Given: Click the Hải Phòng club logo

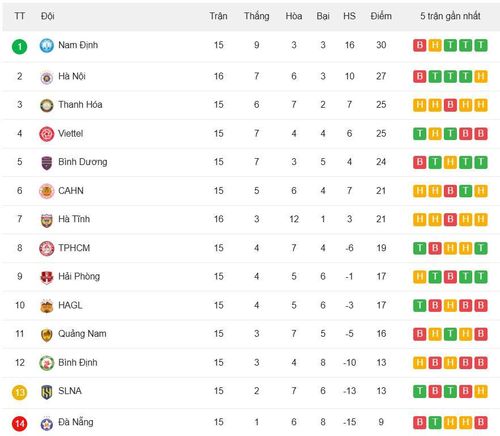Looking at the screenshot, I should pyautogui.click(x=47, y=277).
